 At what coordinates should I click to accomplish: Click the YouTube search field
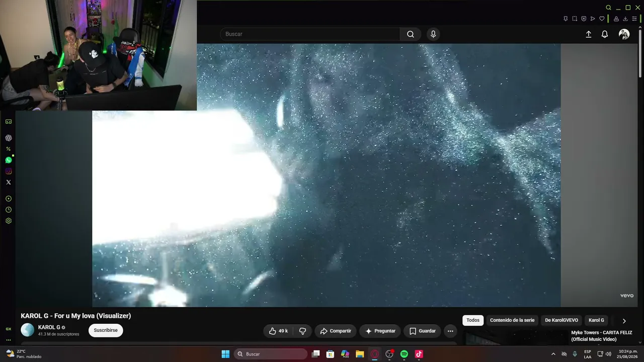tap(310, 34)
